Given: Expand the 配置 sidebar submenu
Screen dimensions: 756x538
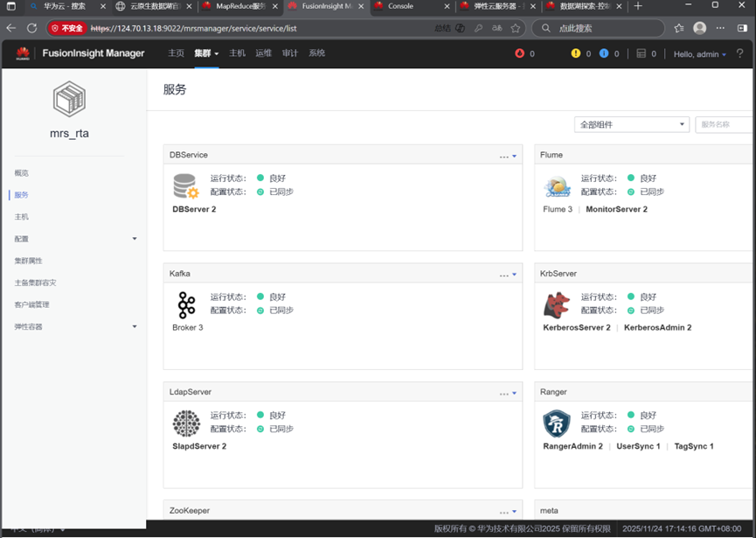Looking at the screenshot, I should (135, 238).
